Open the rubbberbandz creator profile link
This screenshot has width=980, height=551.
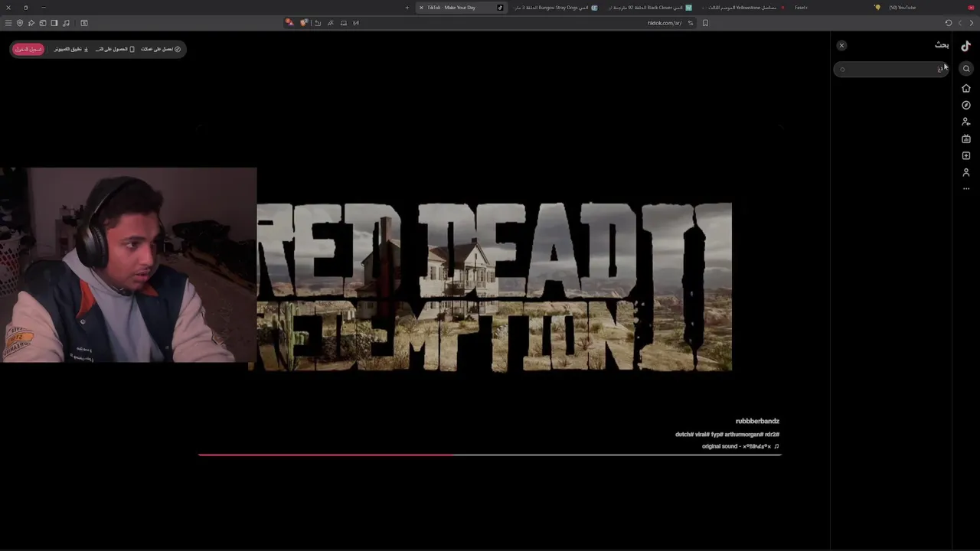[x=757, y=421]
